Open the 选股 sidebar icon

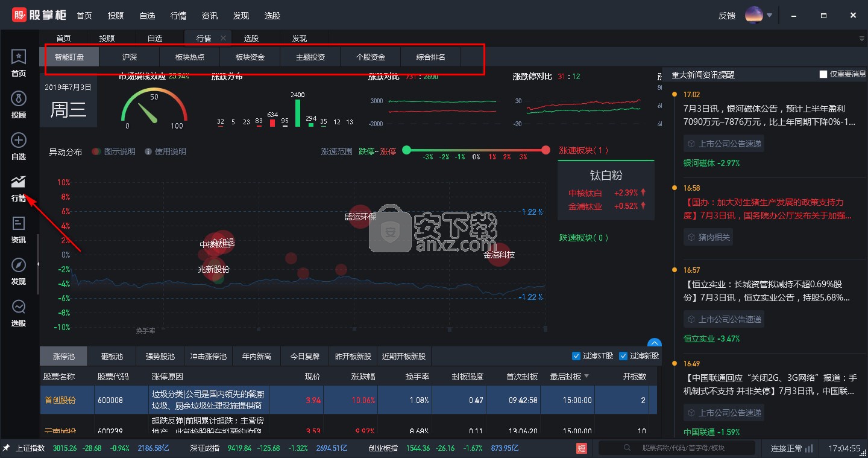click(19, 307)
